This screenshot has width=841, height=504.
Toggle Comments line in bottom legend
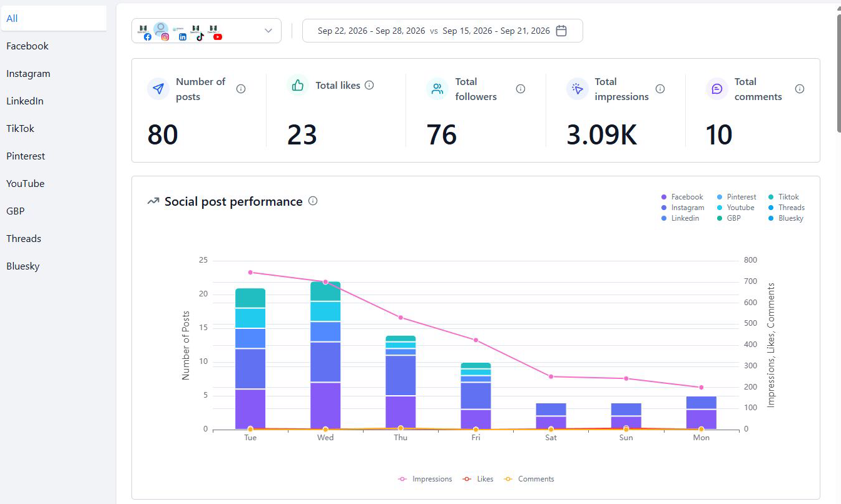click(529, 479)
